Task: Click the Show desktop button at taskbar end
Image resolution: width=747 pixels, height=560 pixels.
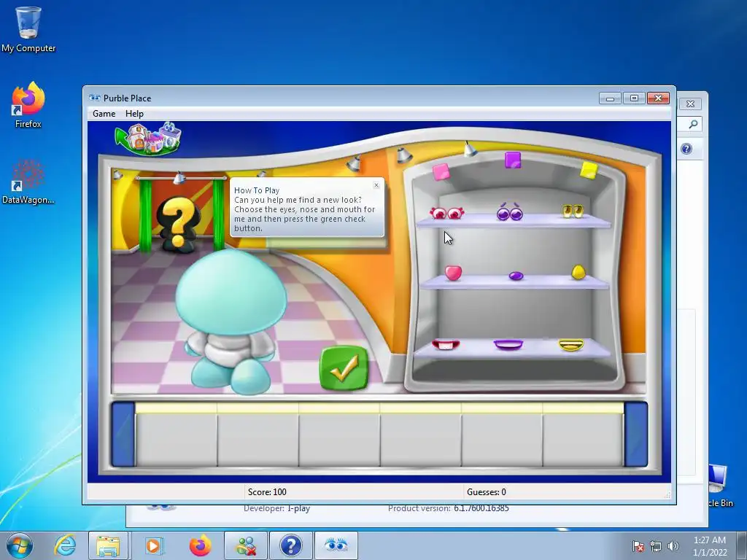Action: click(742, 545)
